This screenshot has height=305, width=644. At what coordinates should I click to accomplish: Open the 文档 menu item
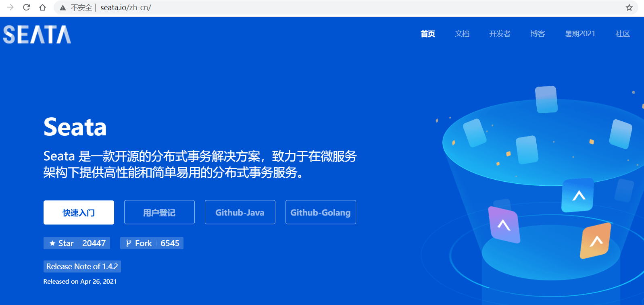(x=462, y=34)
